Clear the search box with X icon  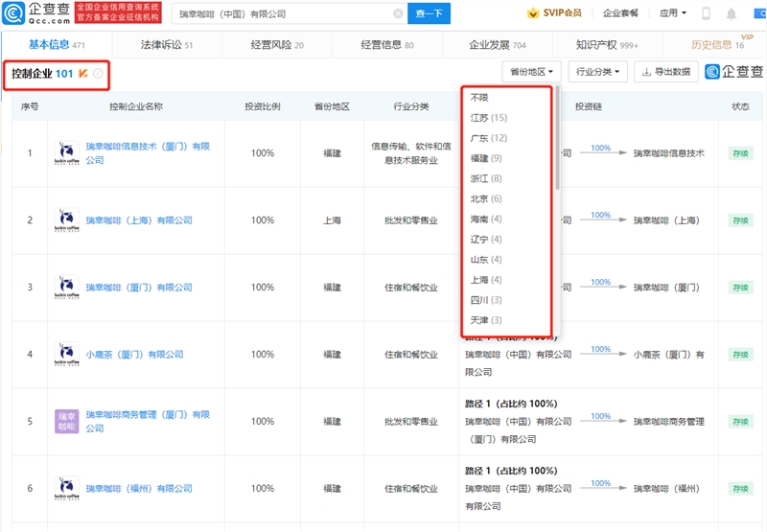[x=398, y=13]
